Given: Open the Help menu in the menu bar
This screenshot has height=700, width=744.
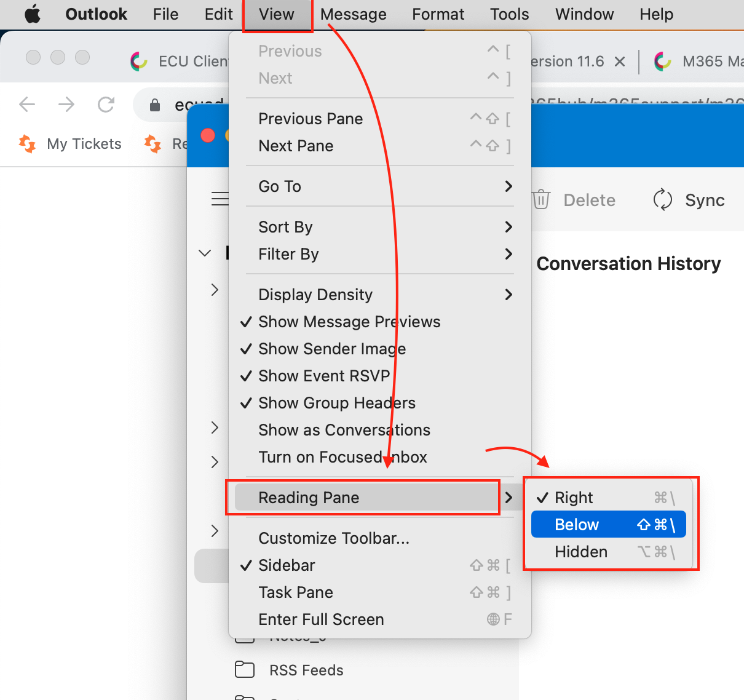Looking at the screenshot, I should tap(657, 14).
